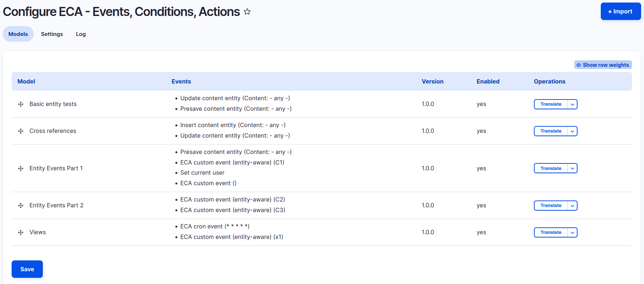Viewport: 644px width, 284px height.
Task: Click the Model column header
Action: point(26,81)
